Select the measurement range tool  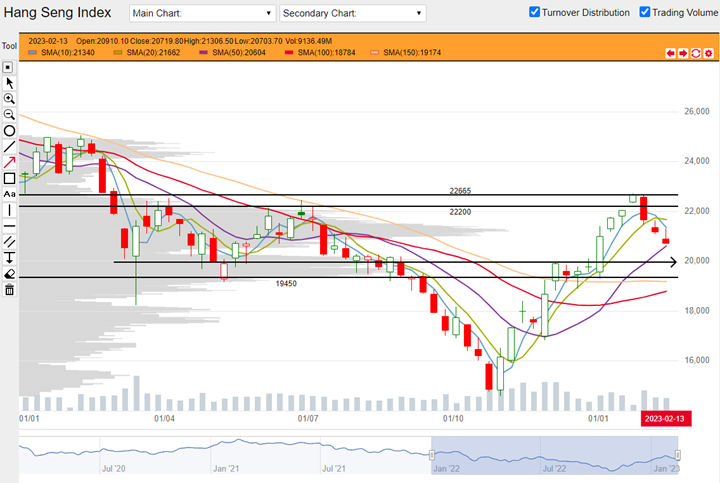pos(9,258)
